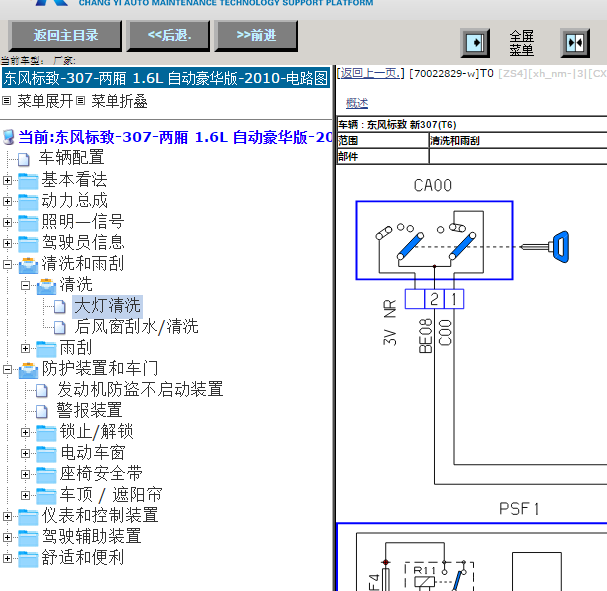Open the 警报装置 tree item
The width and height of the screenshot is (607, 591).
click(x=89, y=410)
